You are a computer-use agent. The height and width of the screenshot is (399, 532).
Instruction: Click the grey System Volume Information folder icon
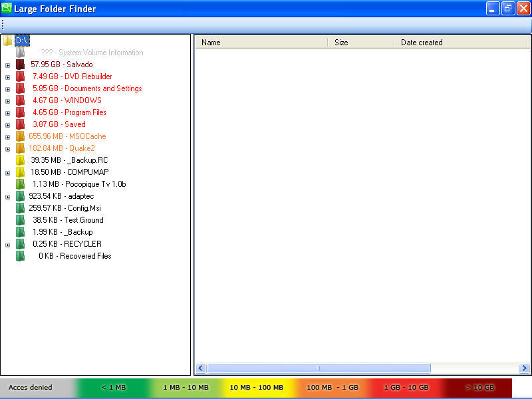(21, 53)
